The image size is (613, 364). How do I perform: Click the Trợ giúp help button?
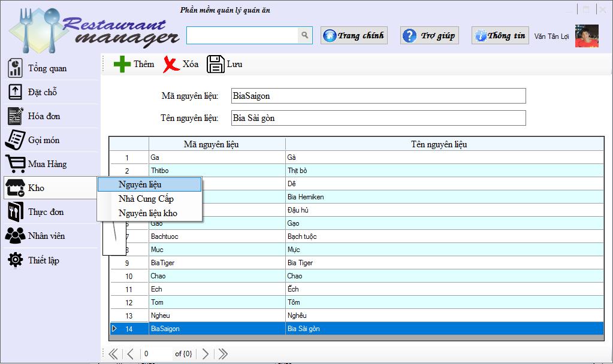click(x=429, y=35)
